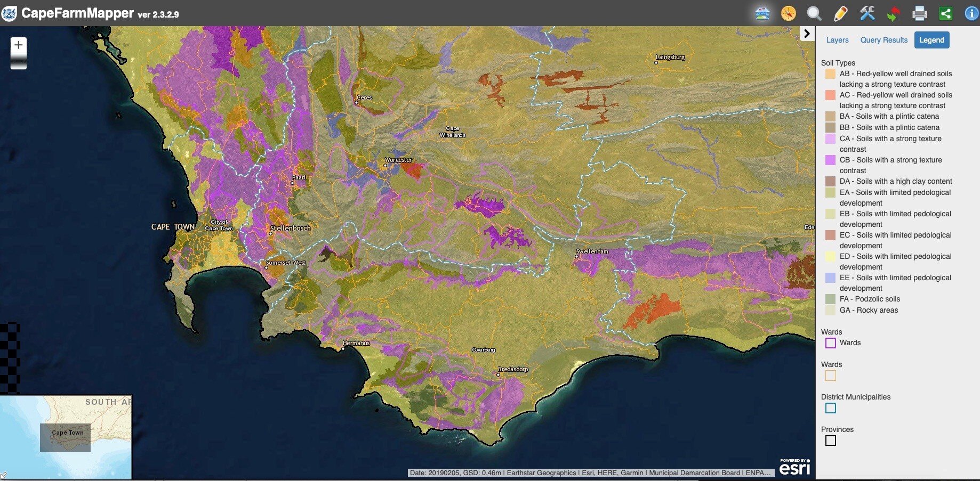Click the overview map thumbnail

[66, 437]
